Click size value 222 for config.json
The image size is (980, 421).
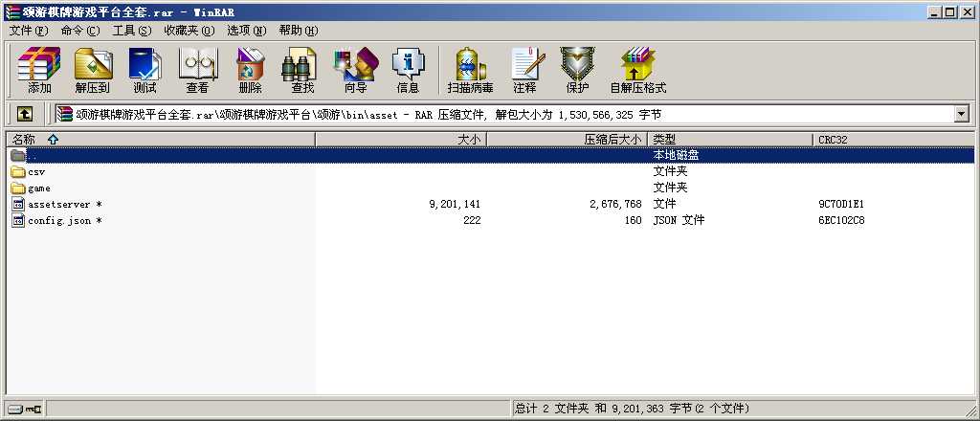coord(472,220)
